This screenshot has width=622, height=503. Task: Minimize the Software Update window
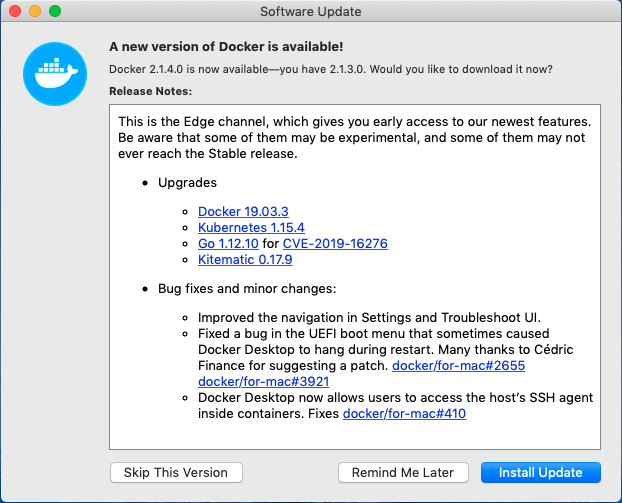click(x=35, y=11)
